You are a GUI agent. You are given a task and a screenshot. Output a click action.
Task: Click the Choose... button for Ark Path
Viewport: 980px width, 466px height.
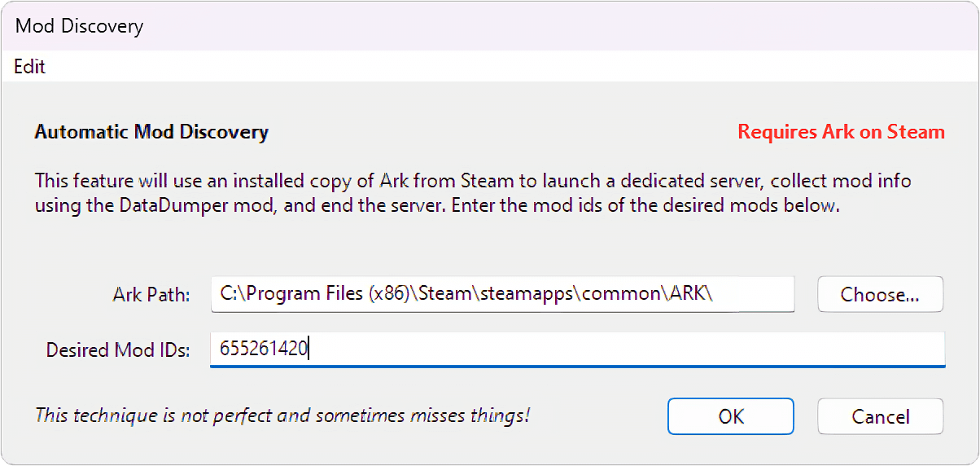880,294
